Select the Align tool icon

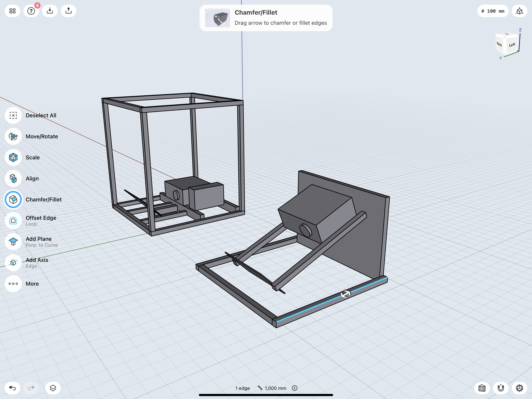tap(13, 178)
